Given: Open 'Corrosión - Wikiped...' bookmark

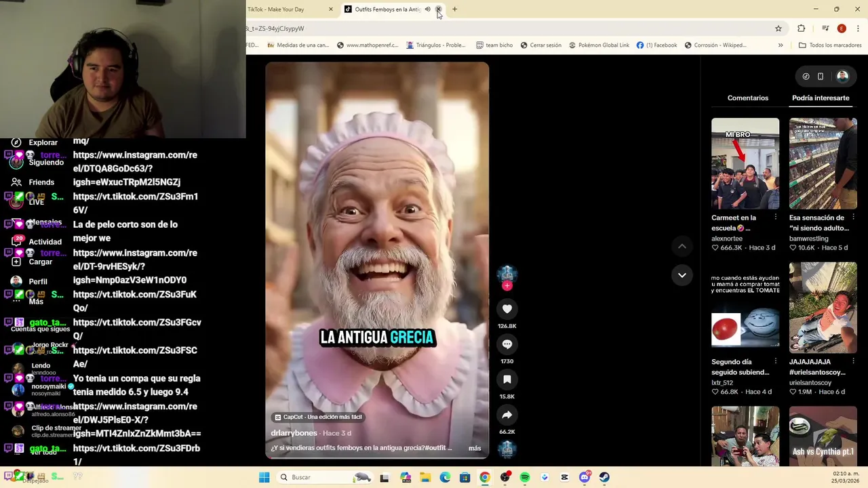Looking at the screenshot, I should pyautogui.click(x=715, y=45).
